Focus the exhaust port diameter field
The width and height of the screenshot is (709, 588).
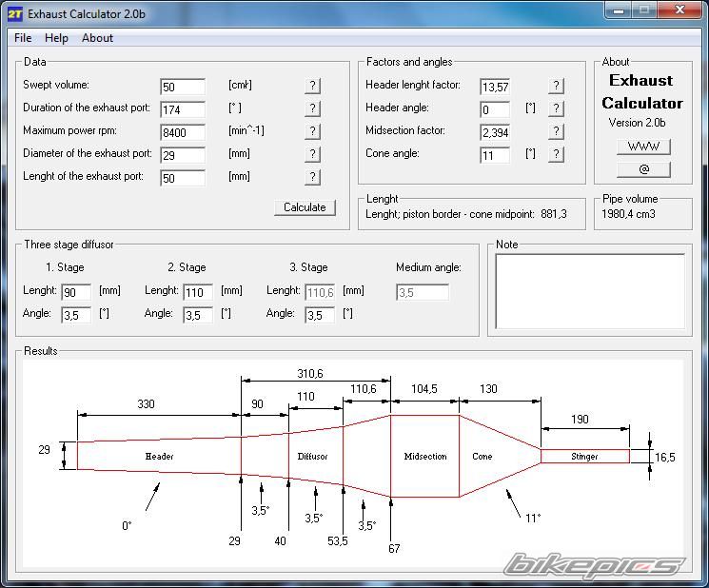[x=183, y=155]
